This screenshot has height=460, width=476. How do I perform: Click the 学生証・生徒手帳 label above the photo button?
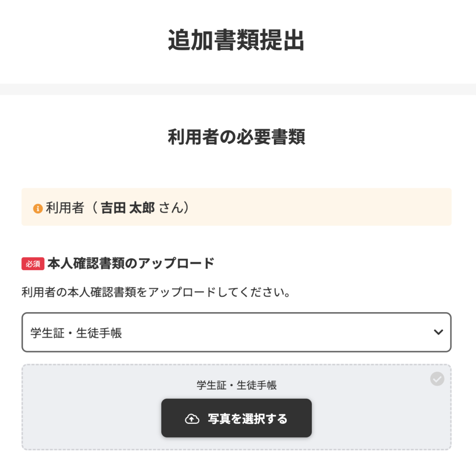(x=236, y=385)
